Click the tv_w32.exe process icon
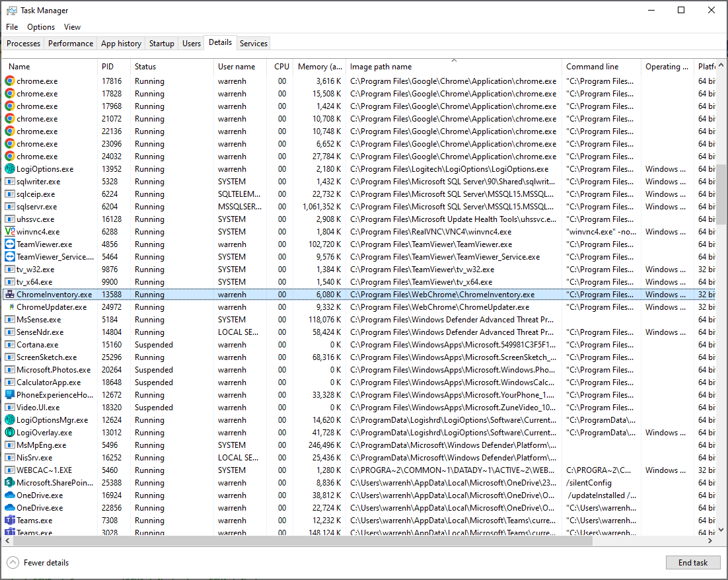Image resolution: width=728 pixels, height=580 pixels. coord(10,270)
